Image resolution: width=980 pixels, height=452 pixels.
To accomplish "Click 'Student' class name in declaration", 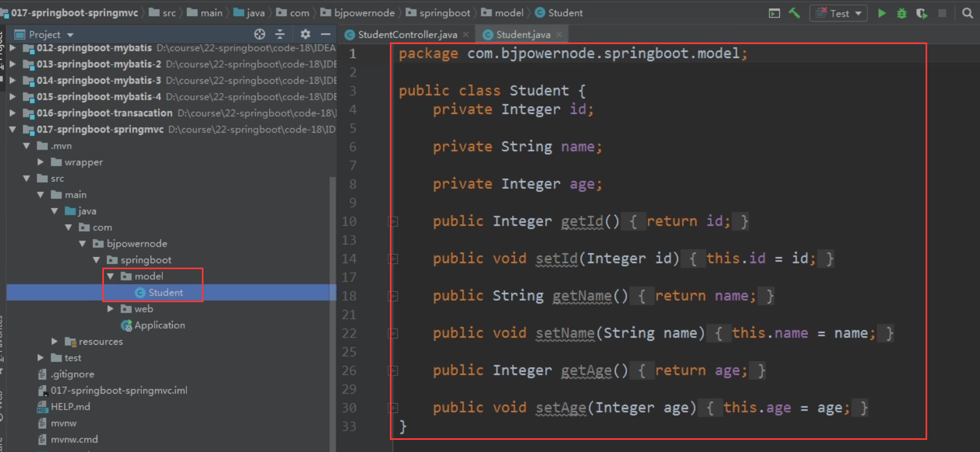I will pos(539,91).
